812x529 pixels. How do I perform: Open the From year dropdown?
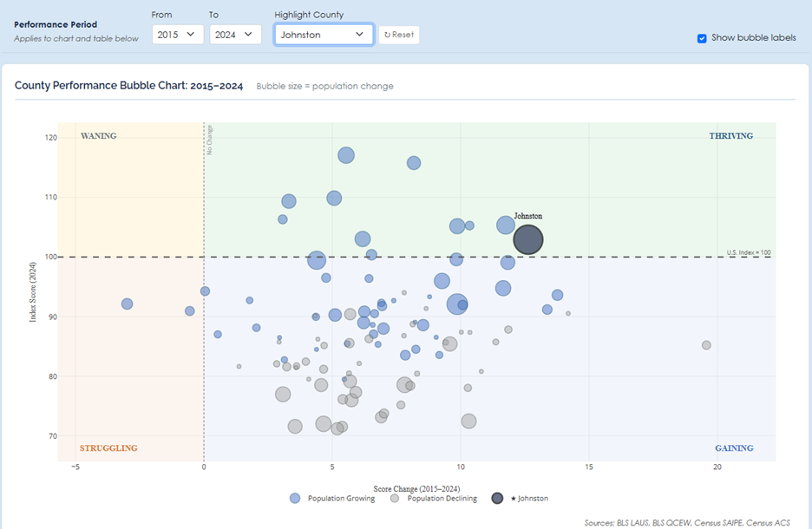(x=177, y=35)
